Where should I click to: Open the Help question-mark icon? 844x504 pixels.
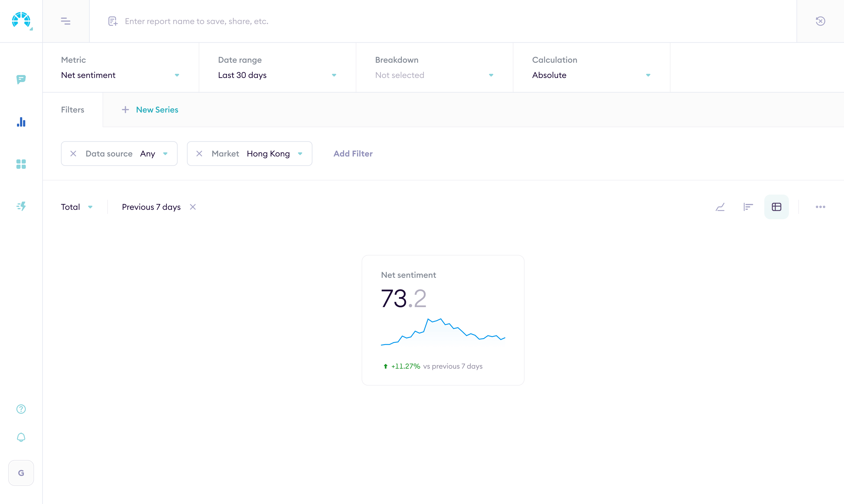coord(21,409)
